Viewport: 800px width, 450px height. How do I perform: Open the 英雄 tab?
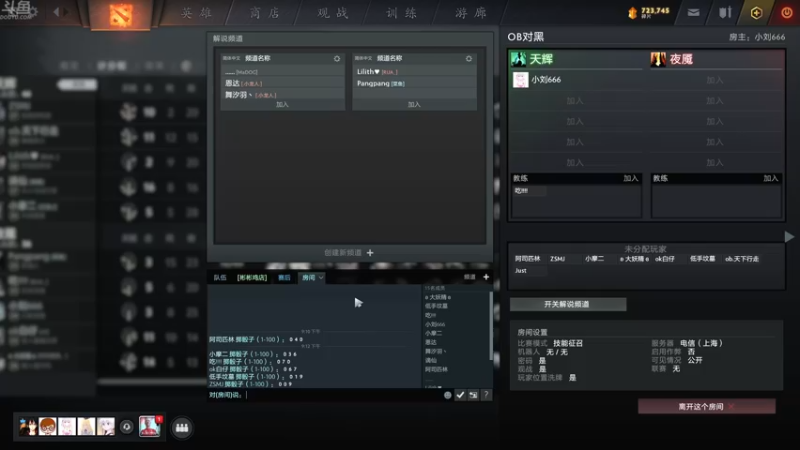[x=196, y=13]
